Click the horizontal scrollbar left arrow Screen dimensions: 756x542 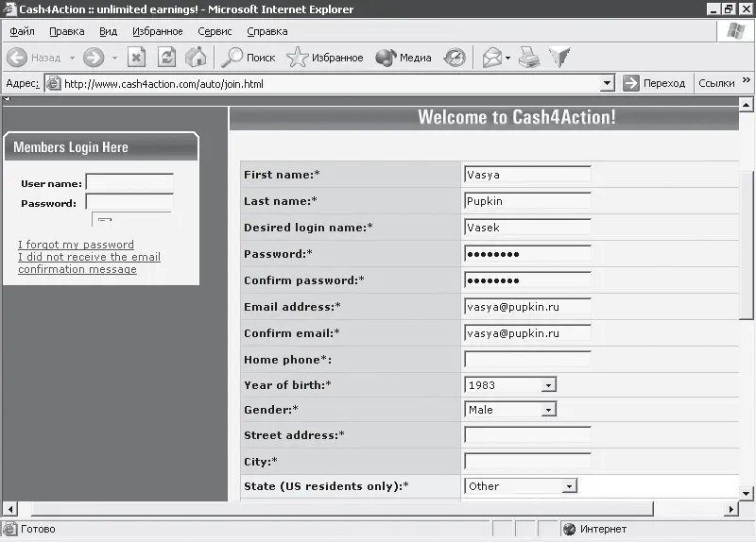pos(9,509)
